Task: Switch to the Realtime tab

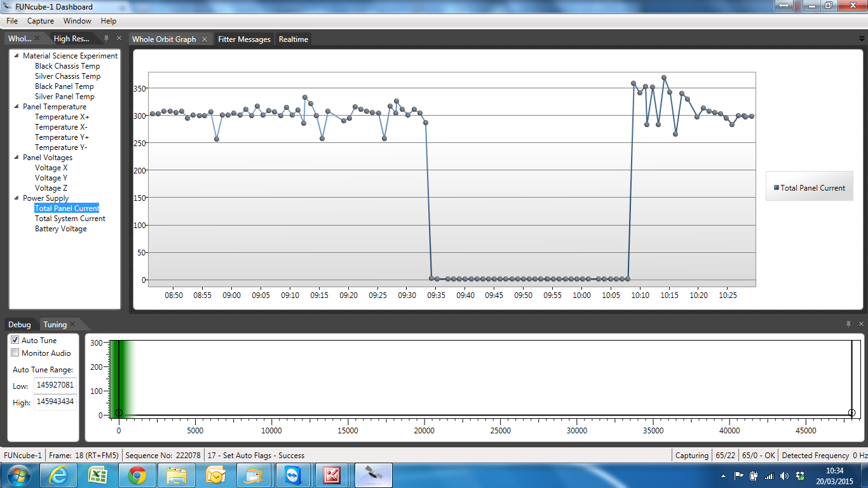Action: 293,39
